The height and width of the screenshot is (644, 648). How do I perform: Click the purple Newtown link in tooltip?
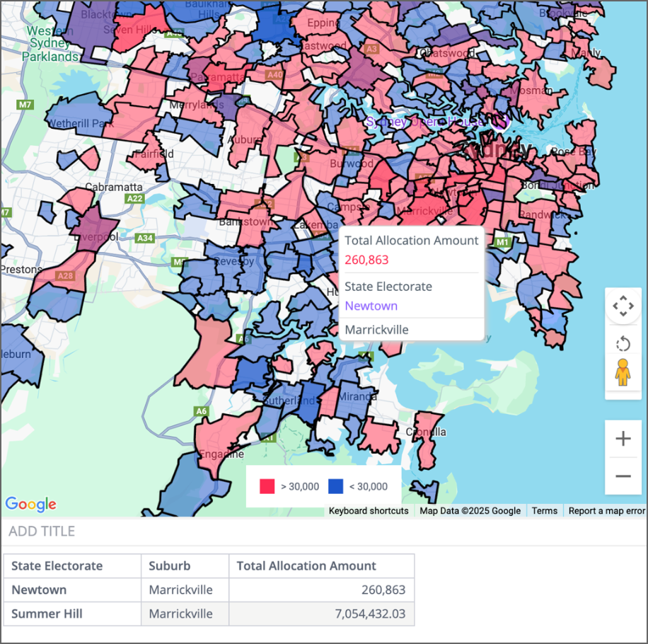tap(371, 306)
